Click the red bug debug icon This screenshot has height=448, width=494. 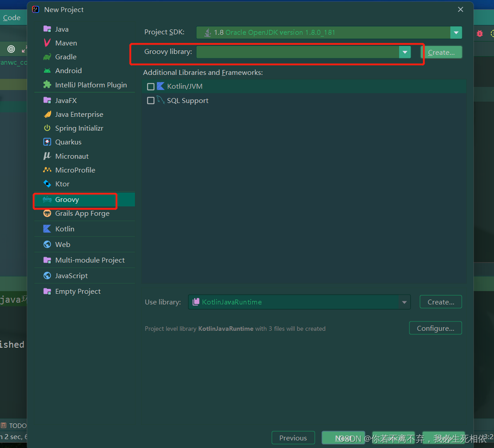tap(479, 33)
